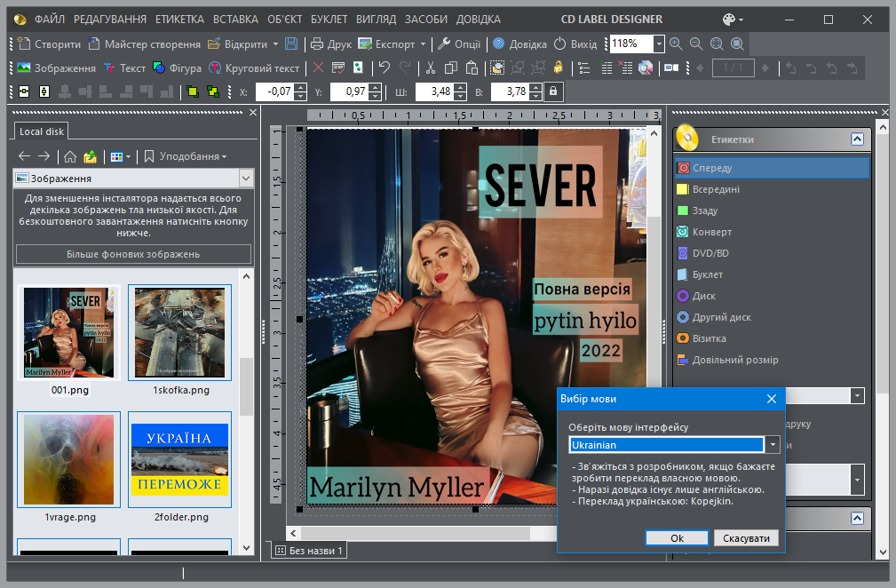Click Скасувати in language dialog
Screen dimensions: 896x588
746,537
